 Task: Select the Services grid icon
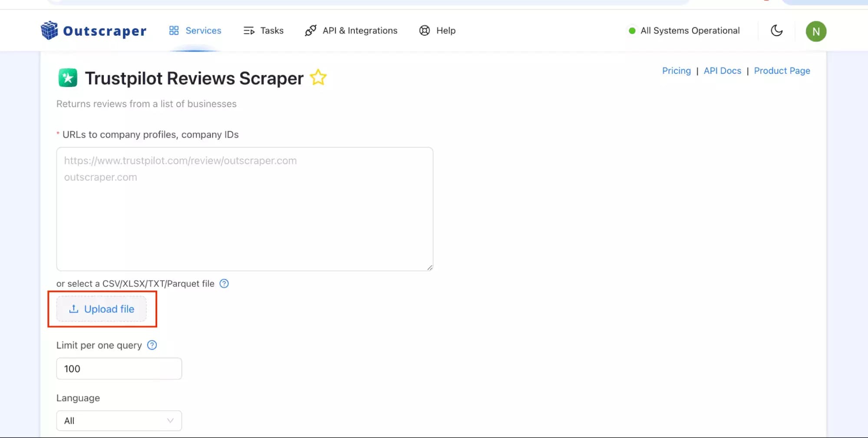174,30
